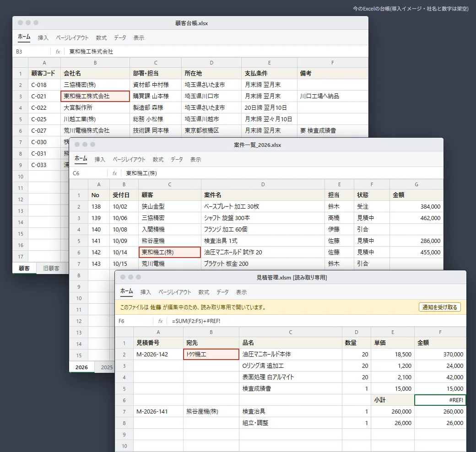Click the fx icon in 顧客台帳.xlsx

[58, 52]
